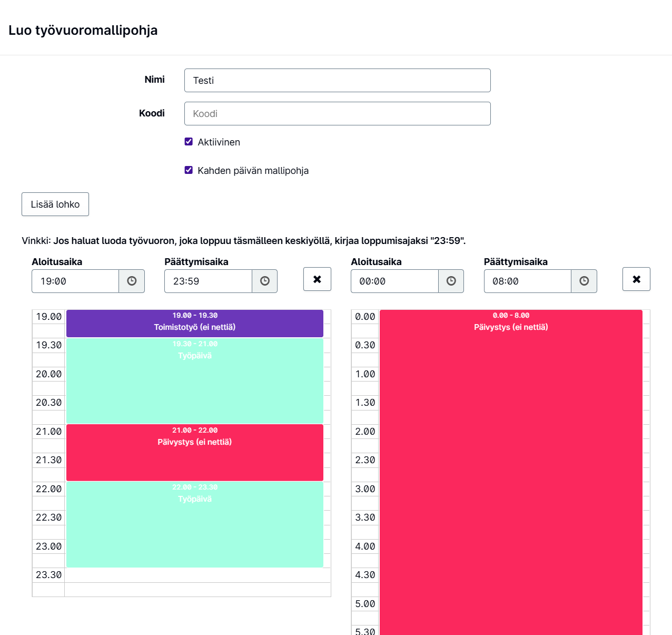
Task: Click the Lisää lohko button
Action: (x=55, y=204)
